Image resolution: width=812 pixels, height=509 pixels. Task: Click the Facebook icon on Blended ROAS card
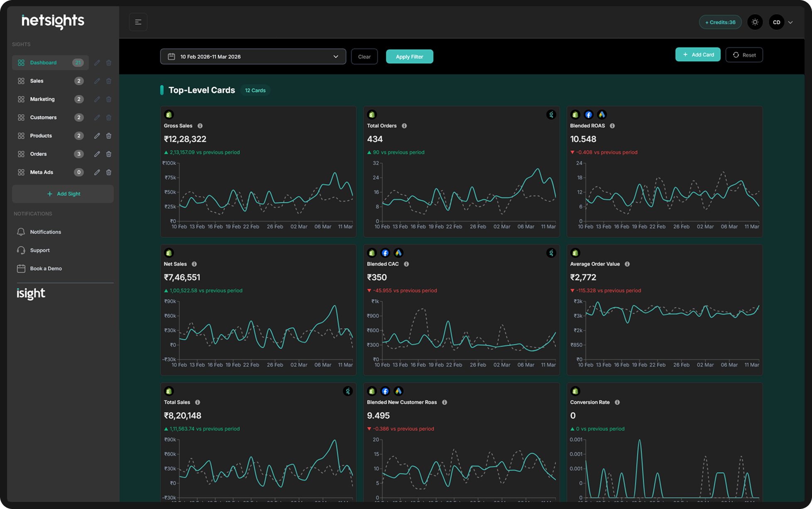589,115
